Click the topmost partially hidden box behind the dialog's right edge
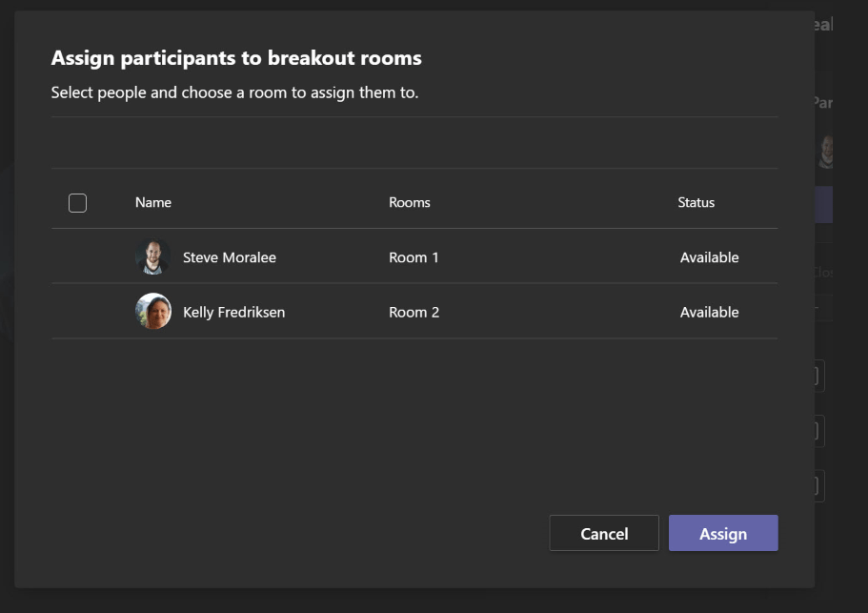Screen dimensions: 868x613 [x=818, y=376]
